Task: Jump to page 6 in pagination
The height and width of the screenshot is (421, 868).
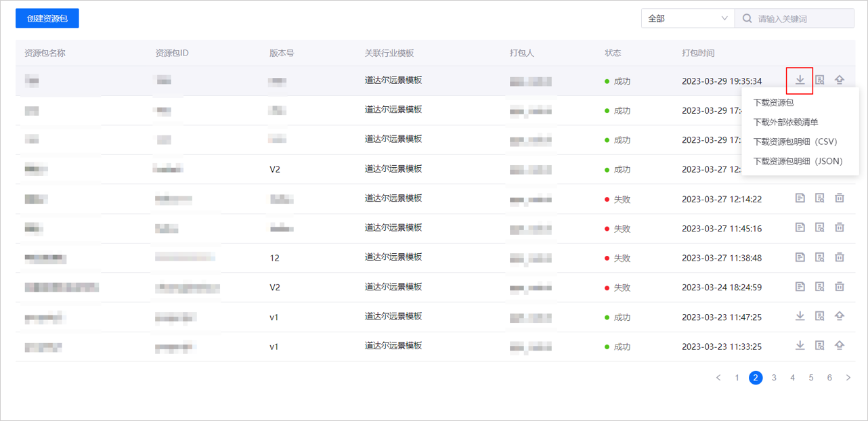Action: tap(829, 378)
